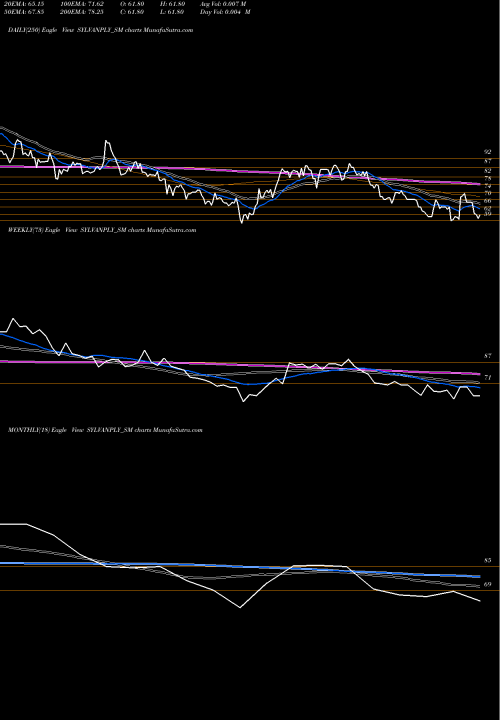Click the 87 price label on weekly chart
The image size is (500, 720).
point(488,356)
